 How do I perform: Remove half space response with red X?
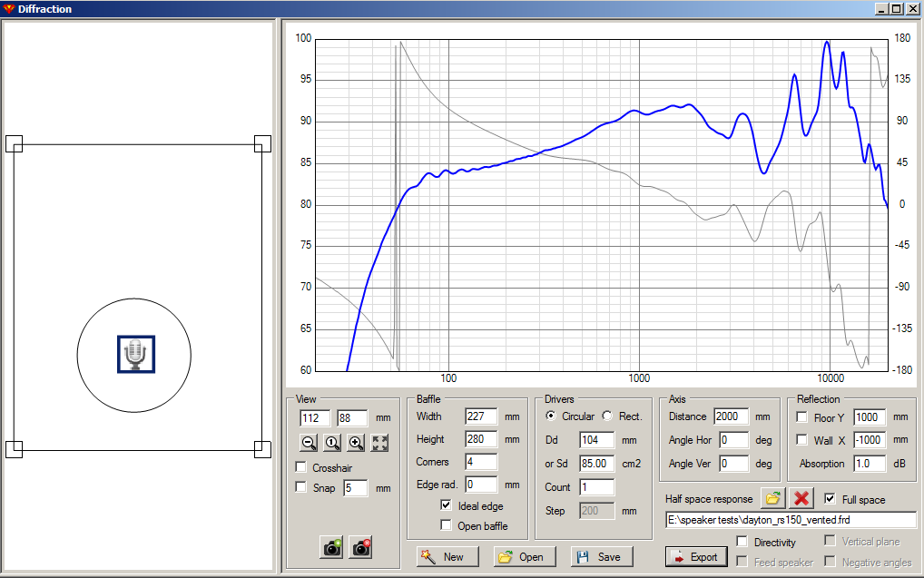pyautogui.click(x=801, y=498)
